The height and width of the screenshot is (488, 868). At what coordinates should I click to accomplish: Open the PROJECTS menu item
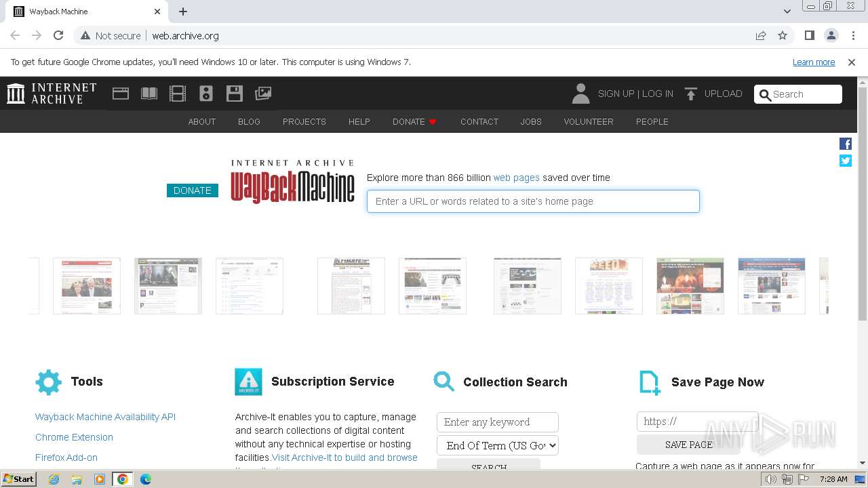click(x=304, y=121)
